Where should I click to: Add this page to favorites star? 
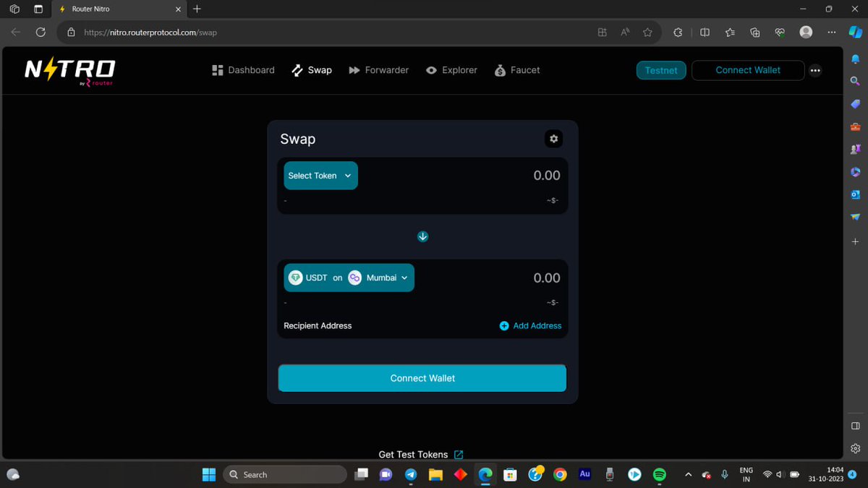[x=647, y=33]
